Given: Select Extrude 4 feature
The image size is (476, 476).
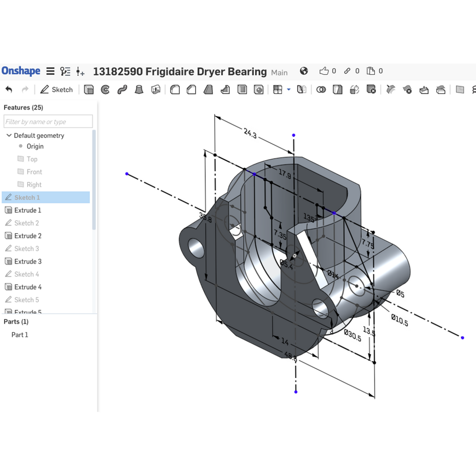Looking at the screenshot, I should 28,287.
